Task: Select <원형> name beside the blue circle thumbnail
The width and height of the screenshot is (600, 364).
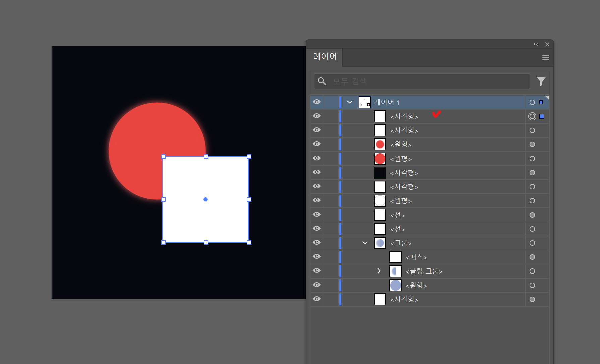Action: pos(416,285)
